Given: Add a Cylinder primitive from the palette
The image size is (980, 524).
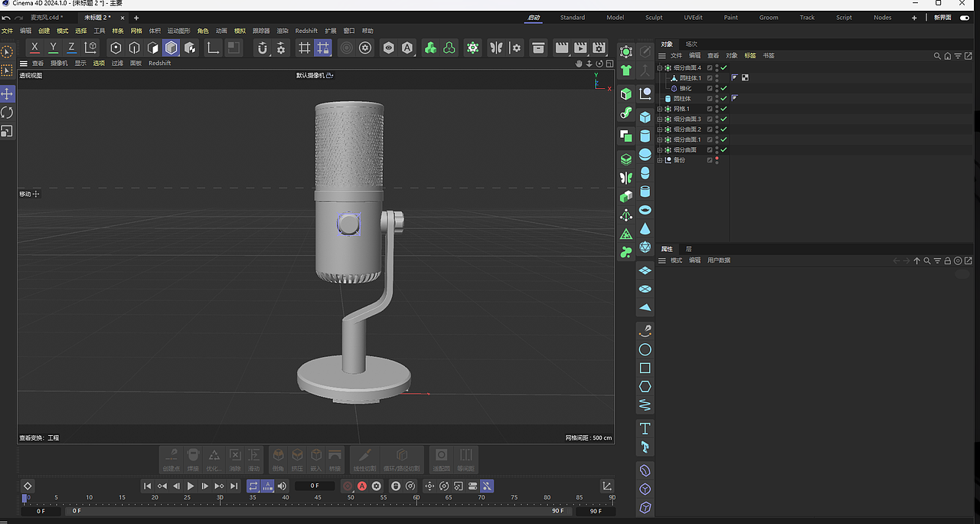Looking at the screenshot, I should coord(645,136).
